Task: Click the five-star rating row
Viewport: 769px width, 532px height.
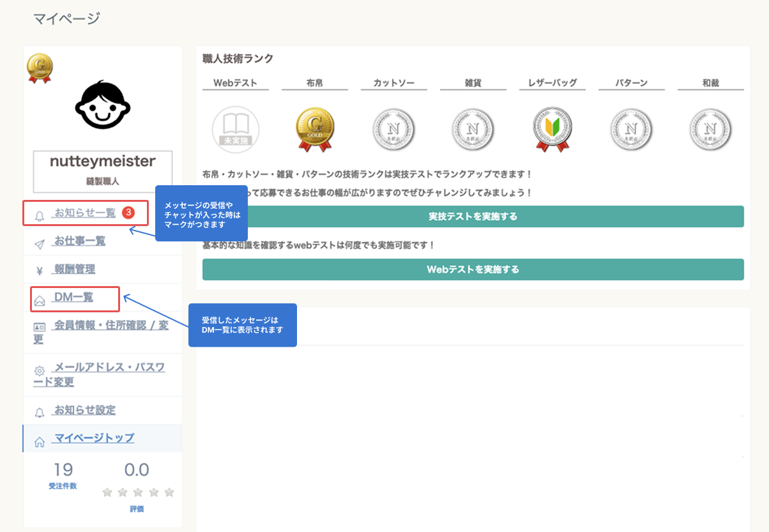Action: pyautogui.click(x=139, y=492)
